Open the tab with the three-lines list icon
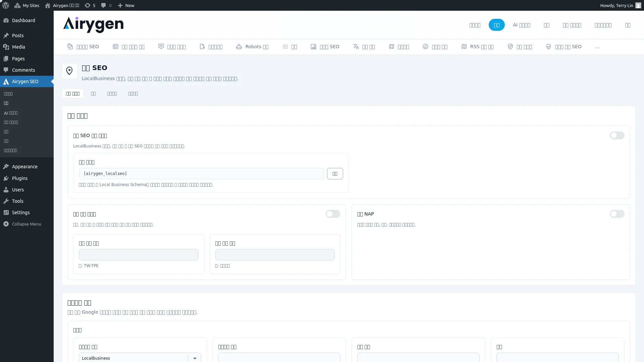Image resolution: width=644 pixels, height=362 pixels. (290, 47)
